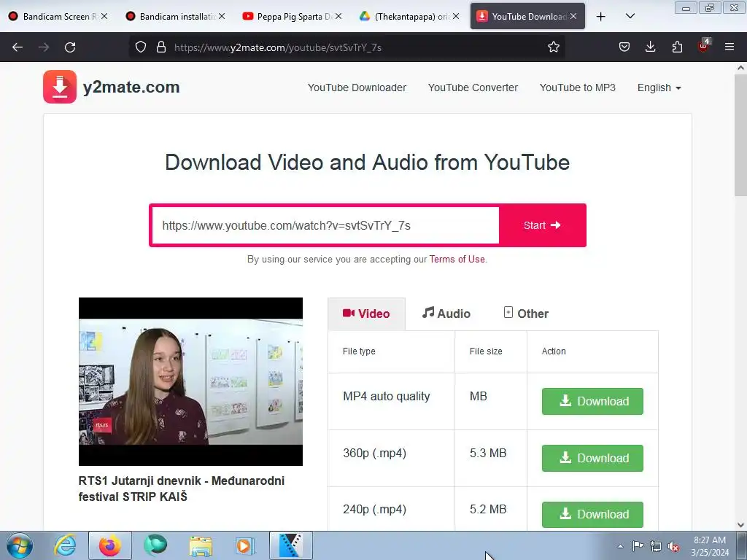The width and height of the screenshot is (747, 560).
Task: Switch to the Bandicam installation tab
Action: tap(177, 17)
